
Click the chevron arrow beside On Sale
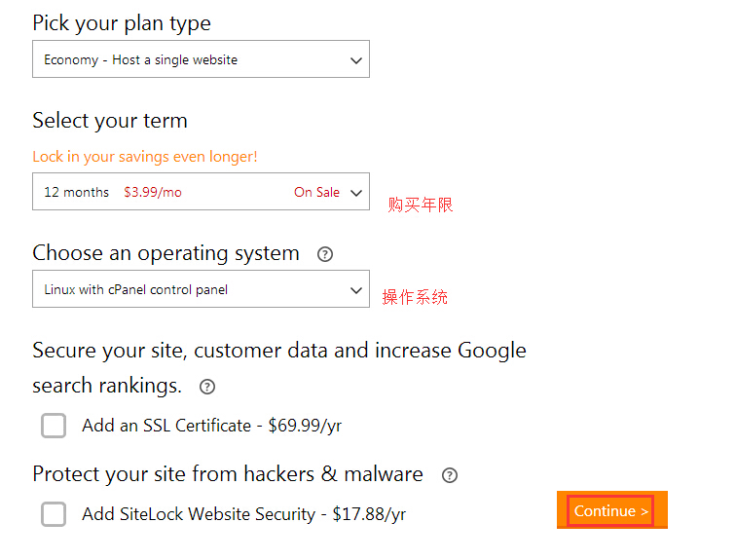pos(355,193)
